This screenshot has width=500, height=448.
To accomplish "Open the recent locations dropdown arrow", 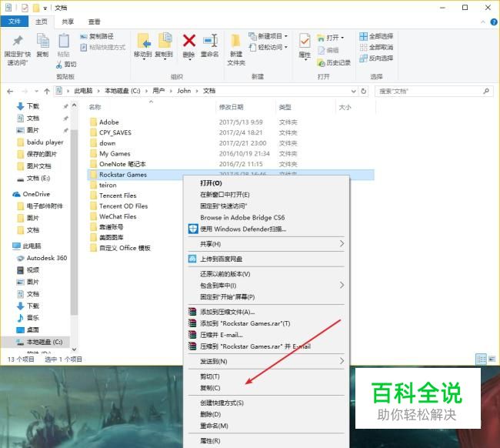I will pos(36,92).
